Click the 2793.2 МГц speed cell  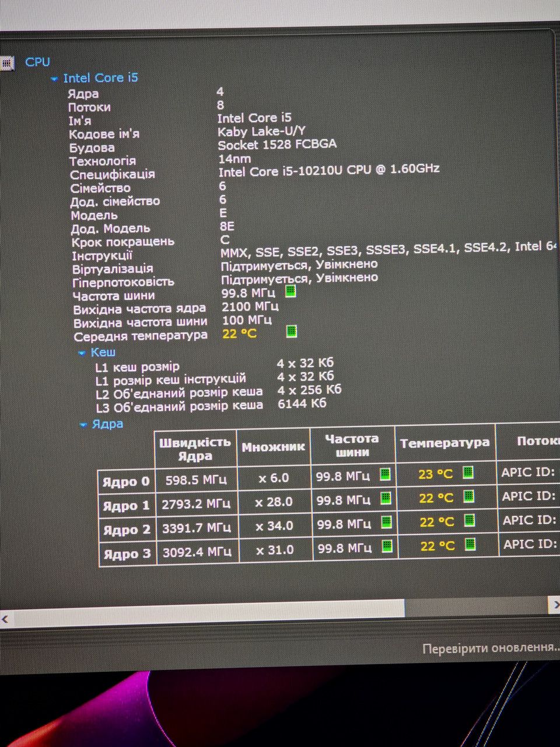pos(196,504)
